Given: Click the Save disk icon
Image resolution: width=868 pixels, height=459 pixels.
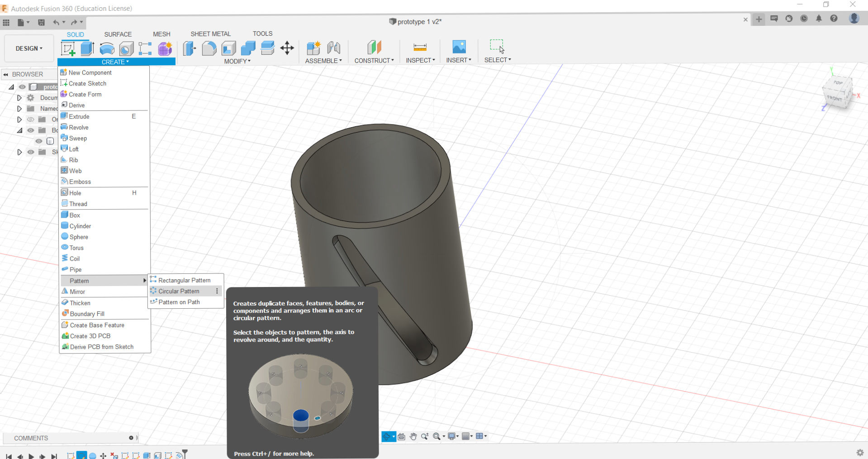Looking at the screenshot, I should point(41,22).
